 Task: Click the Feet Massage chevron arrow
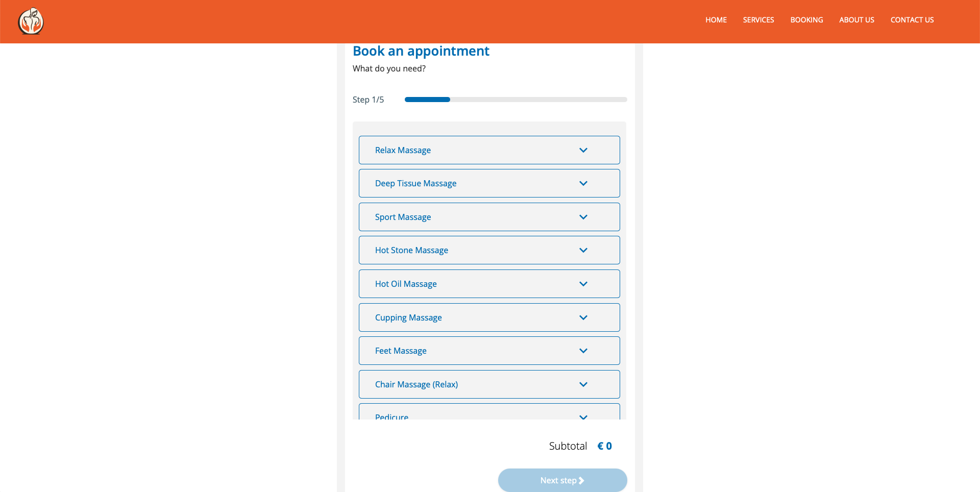click(583, 351)
